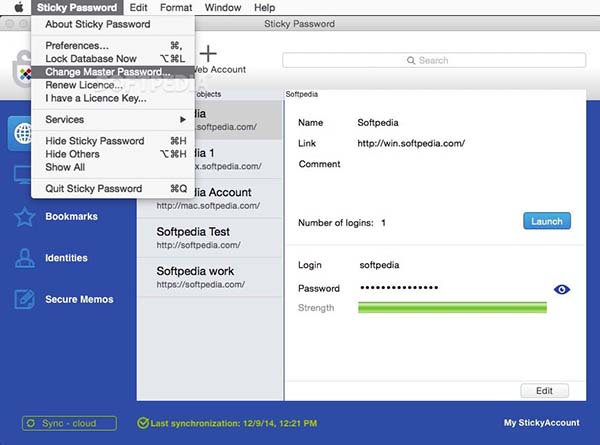Viewport: 600px width, 445px height.
Task: Click the search magnifier icon
Action: [x=411, y=60]
